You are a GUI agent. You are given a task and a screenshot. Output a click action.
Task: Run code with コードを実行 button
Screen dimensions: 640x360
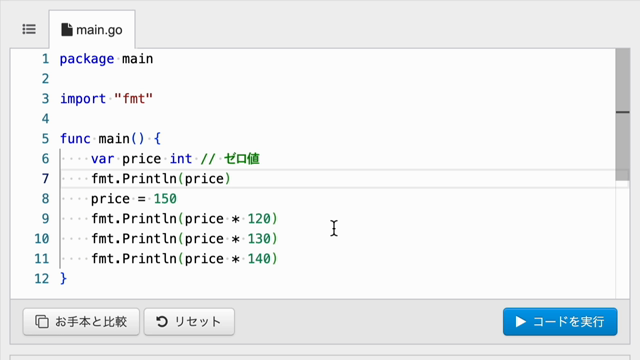[x=560, y=322]
